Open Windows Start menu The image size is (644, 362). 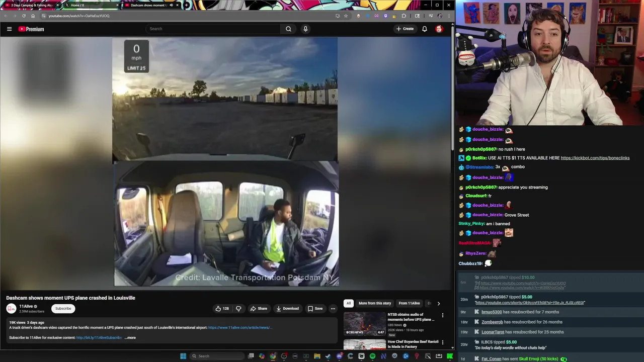[x=183, y=356]
